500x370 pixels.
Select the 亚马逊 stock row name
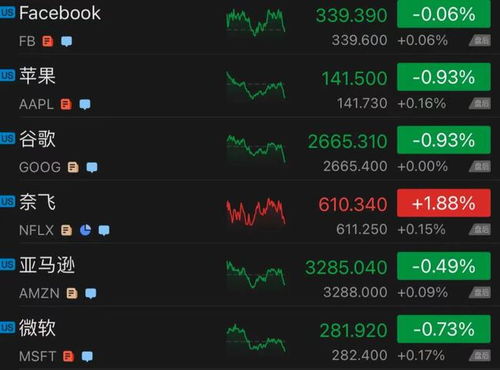pyautogui.click(x=47, y=265)
